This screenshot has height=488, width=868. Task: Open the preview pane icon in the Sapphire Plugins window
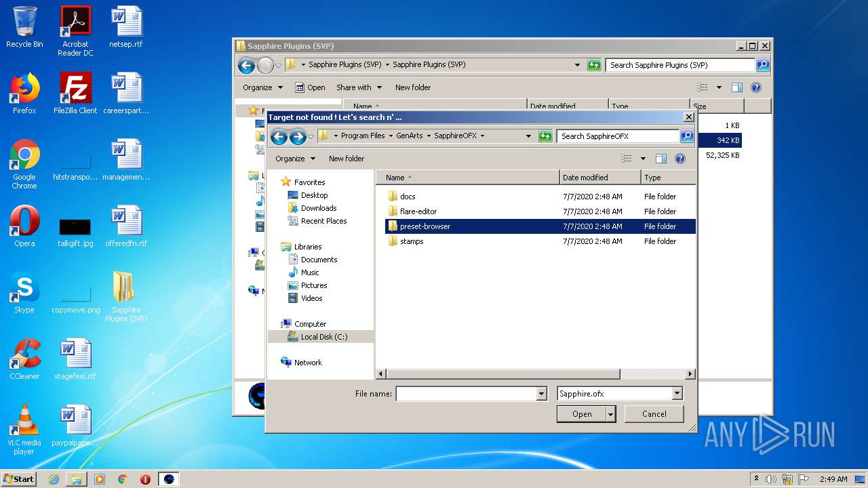click(x=737, y=87)
